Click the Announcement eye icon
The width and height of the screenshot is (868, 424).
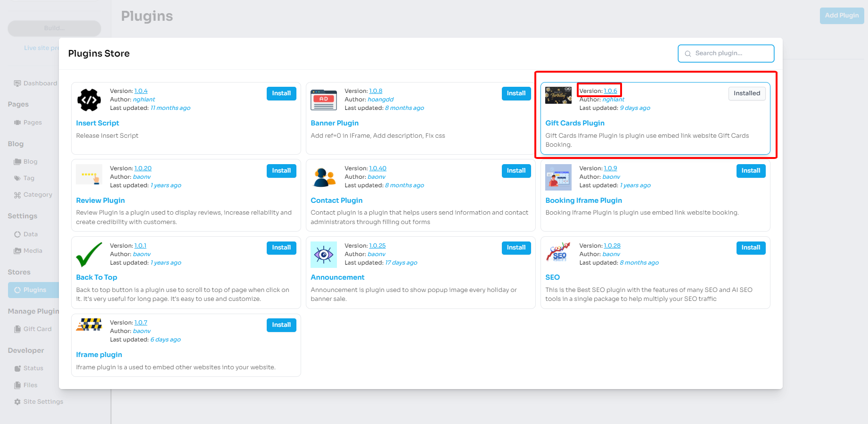coord(324,255)
